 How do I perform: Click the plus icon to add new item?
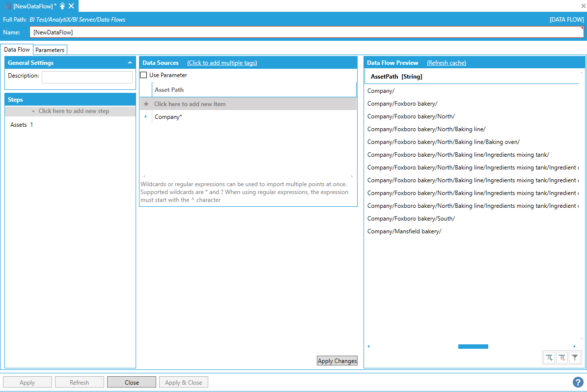[x=146, y=104]
